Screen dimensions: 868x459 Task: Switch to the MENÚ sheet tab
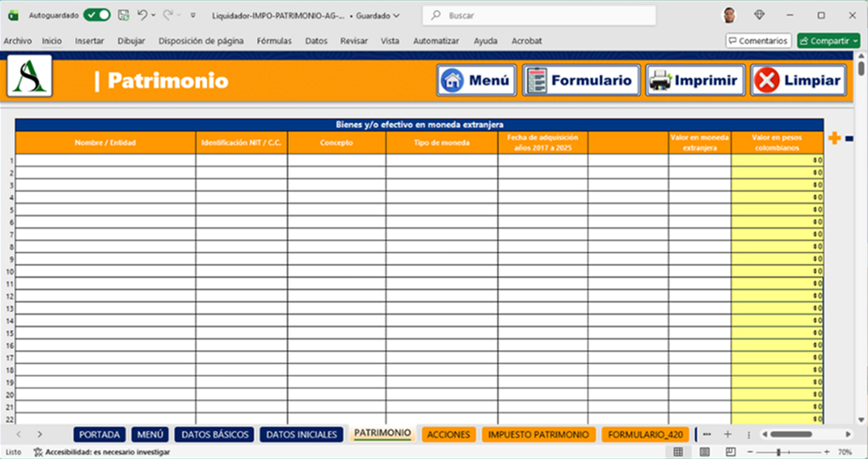tap(150, 435)
